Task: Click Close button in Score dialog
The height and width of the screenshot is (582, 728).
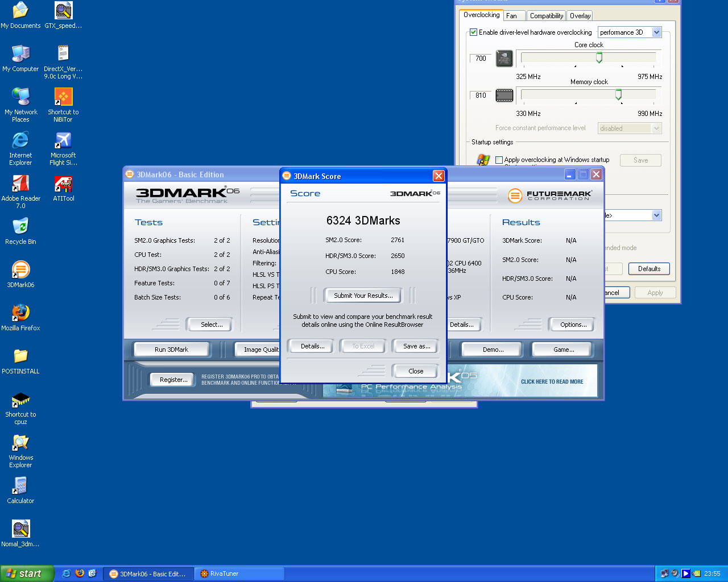Action: coord(416,371)
